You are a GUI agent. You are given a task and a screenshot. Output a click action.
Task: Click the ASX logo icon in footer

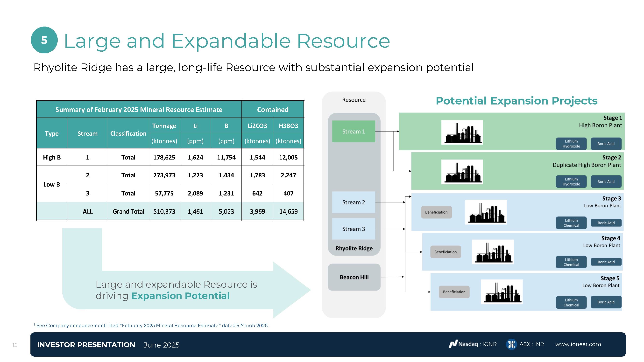coord(511,344)
